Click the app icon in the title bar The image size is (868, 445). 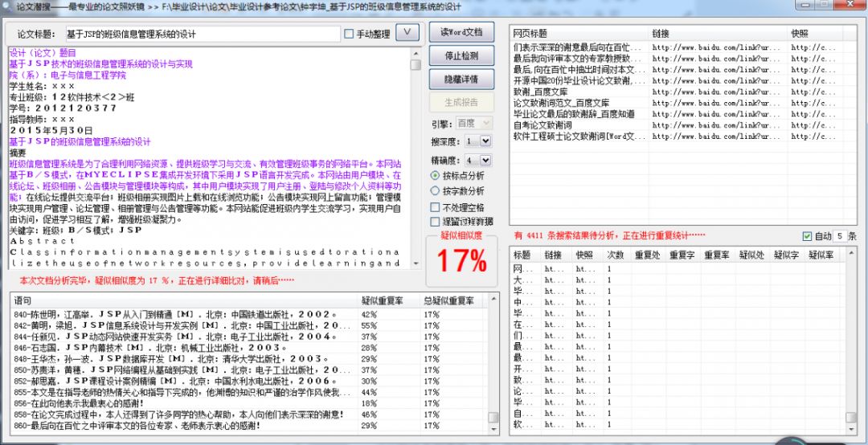[7, 6]
